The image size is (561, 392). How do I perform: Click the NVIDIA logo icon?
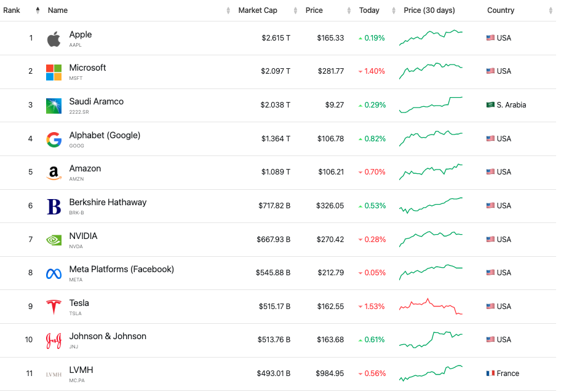54,240
